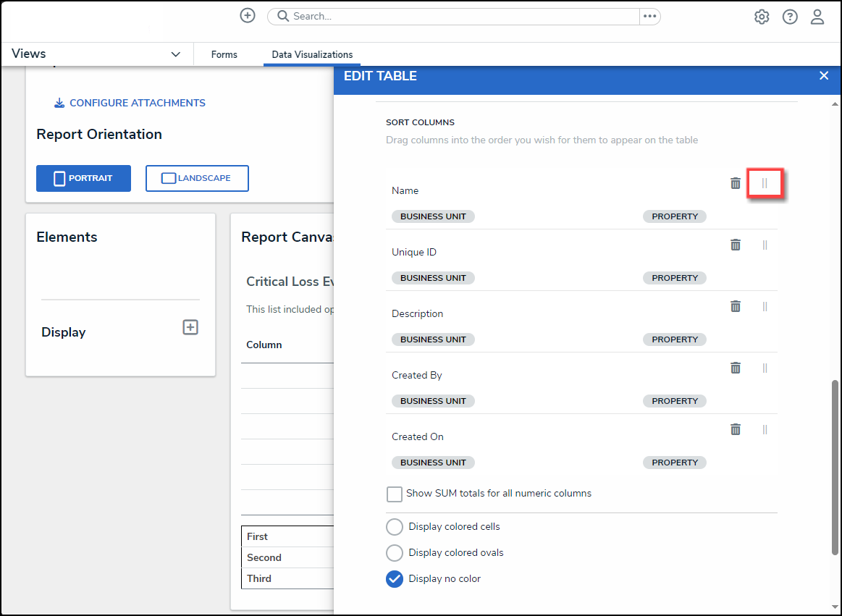Expand the Views dropdown
Image resolution: width=842 pixels, height=616 pixels.
click(175, 54)
